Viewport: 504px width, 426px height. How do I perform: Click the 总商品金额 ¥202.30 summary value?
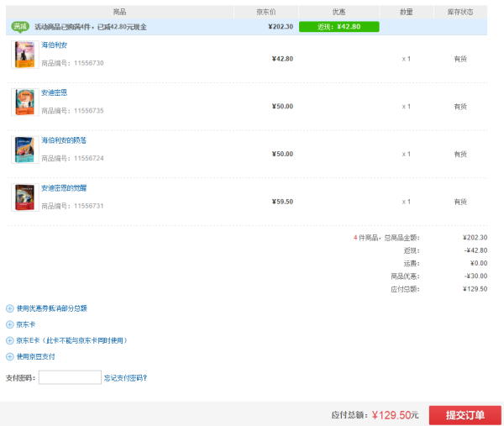(475, 238)
